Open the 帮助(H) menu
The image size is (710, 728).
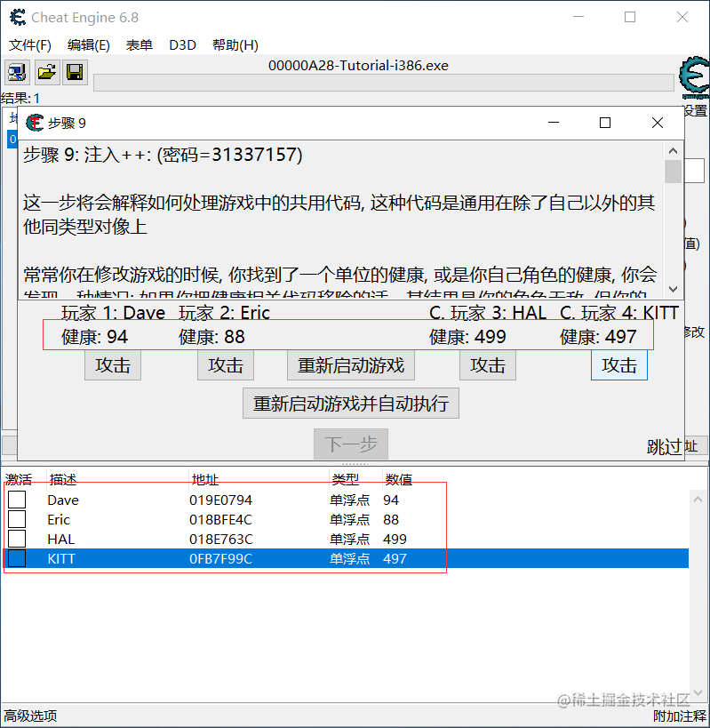(235, 45)
